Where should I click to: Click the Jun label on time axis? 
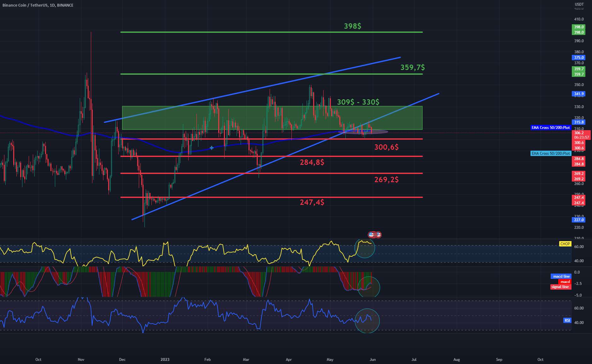pyautogui.click(x=372, y=360)
